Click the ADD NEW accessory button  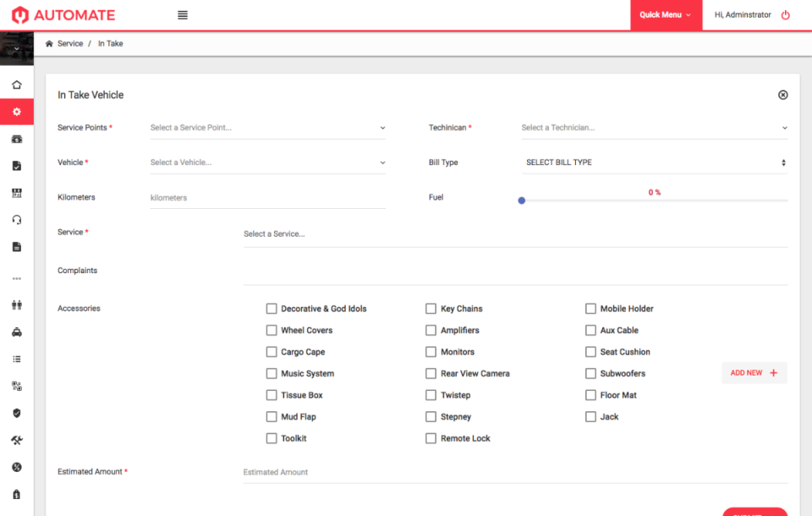click(x=753, y=372)
